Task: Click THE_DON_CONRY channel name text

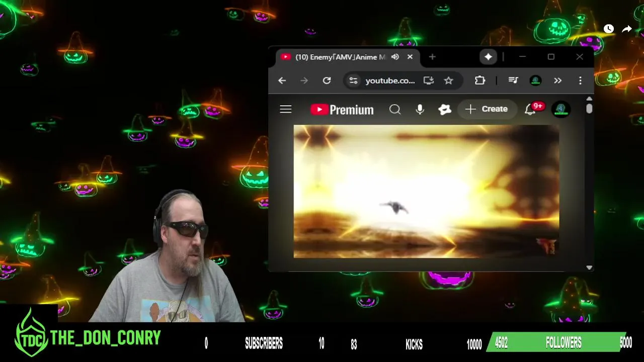Action: tap(106, 338)
